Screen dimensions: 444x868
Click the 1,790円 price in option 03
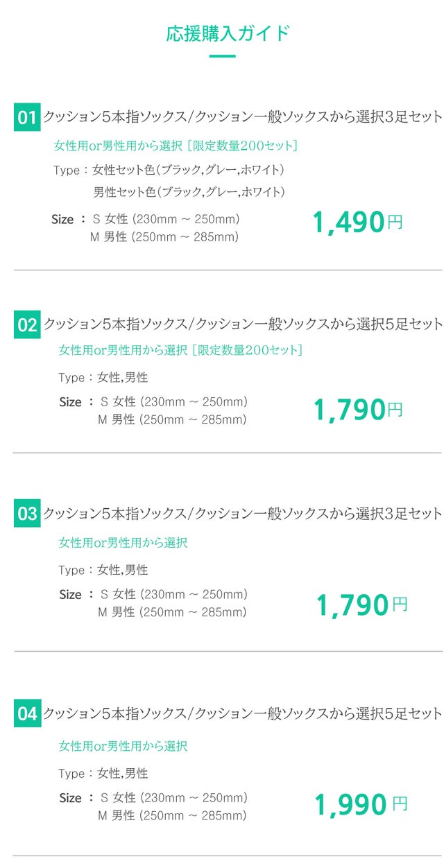click(361, 605)
